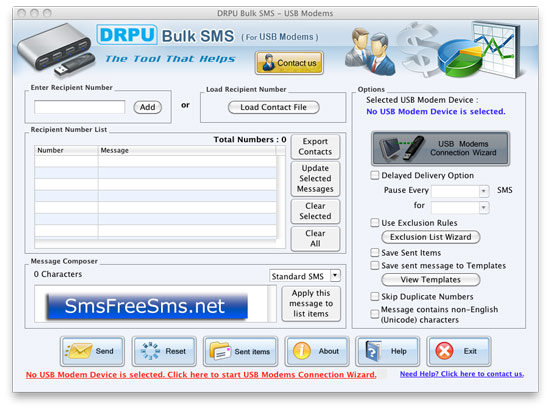Click 'No USB Modem Device is selected.' blue text
Image resolution: width=550 pixels, height=410 pixels.
436,112
